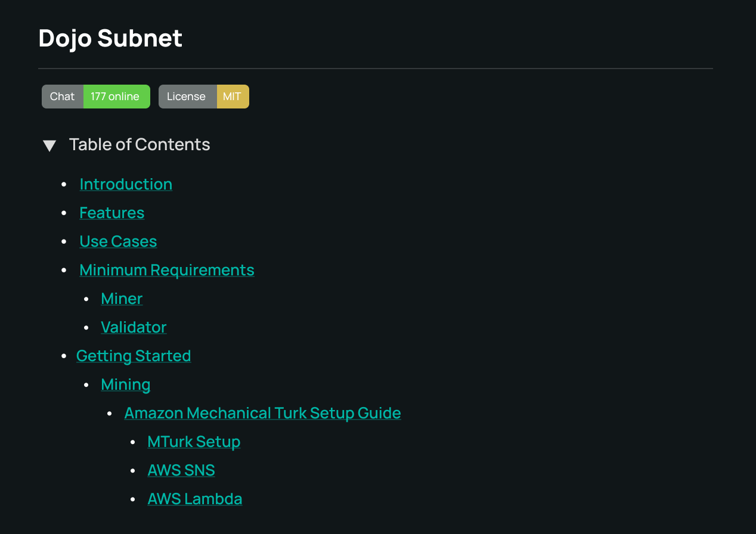
Task: Click the MTurk Setup link
Action: coord(194,442)
